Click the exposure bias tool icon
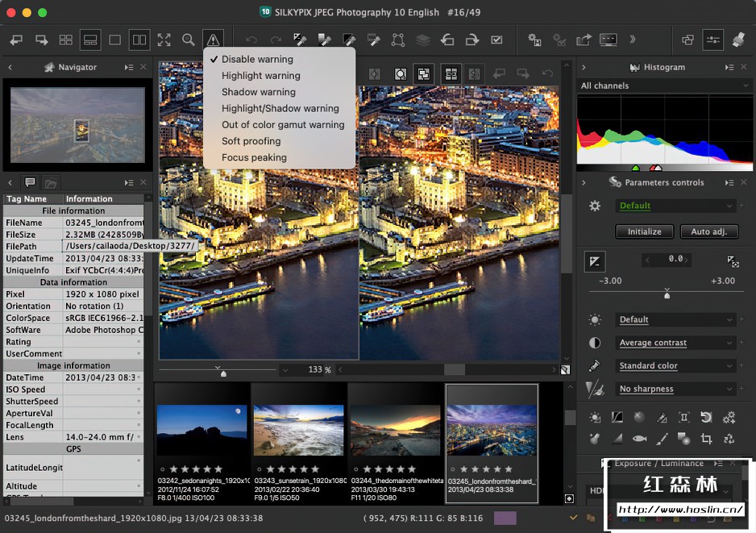The image size is (756, 533). click(x=594, y=260)
